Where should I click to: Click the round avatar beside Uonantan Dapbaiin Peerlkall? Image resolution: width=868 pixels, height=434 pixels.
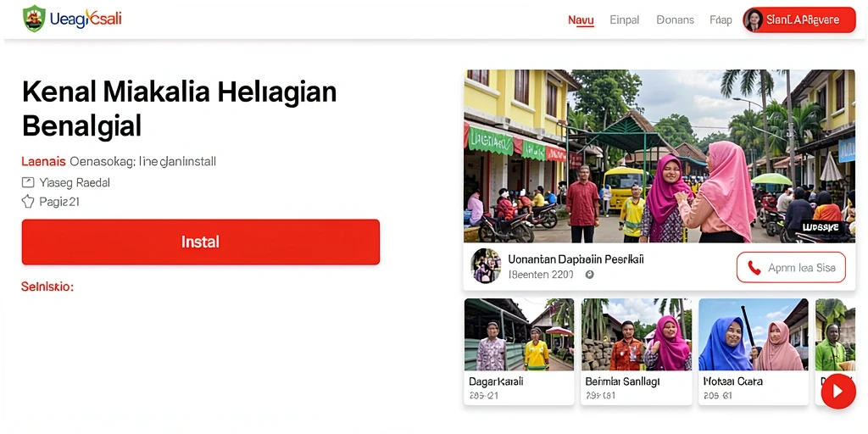[x=486, y=265]
